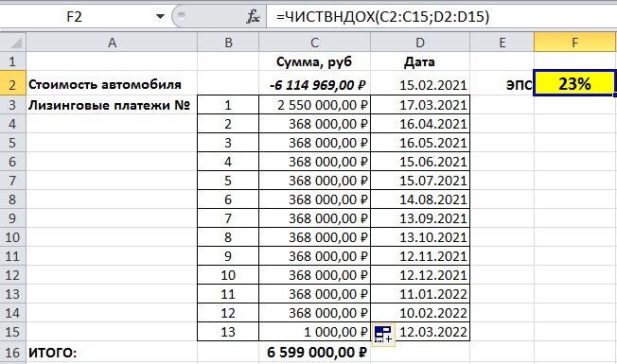617x364 pixels.
Task: Select date cell 17.03.2021
Action: [420, 105]
